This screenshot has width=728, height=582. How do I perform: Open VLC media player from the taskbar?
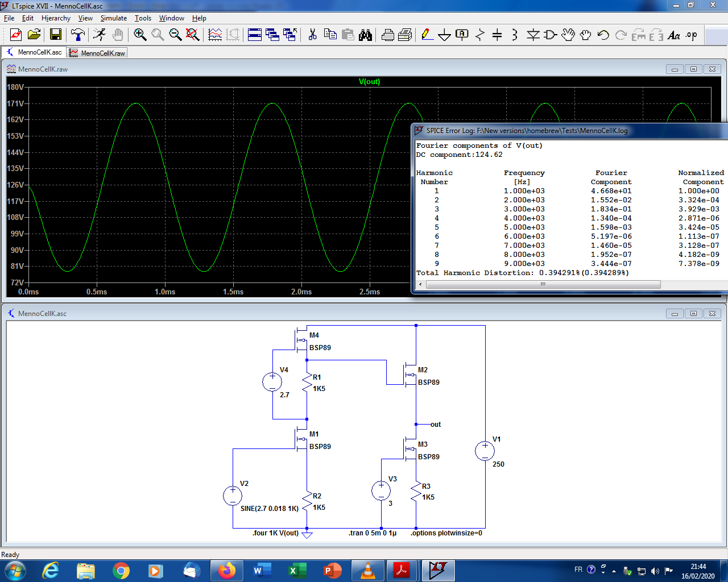click(x=368, y=570)
